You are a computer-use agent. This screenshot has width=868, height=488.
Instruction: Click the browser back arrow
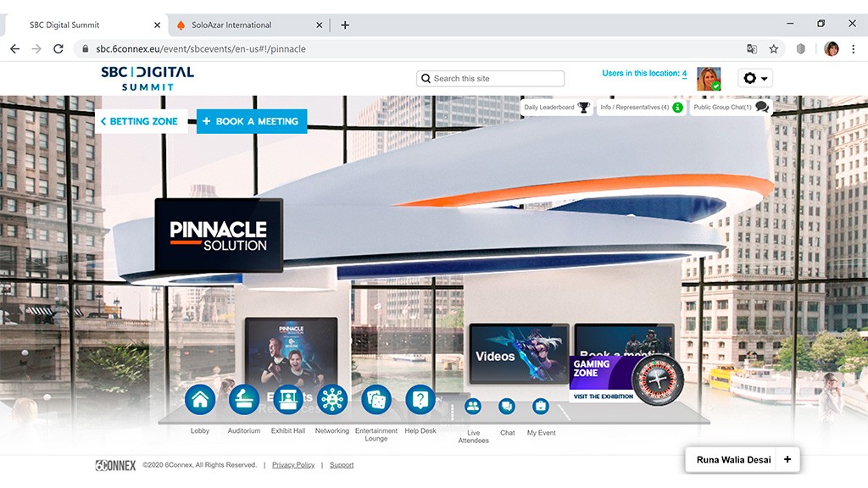pos(15,48)
